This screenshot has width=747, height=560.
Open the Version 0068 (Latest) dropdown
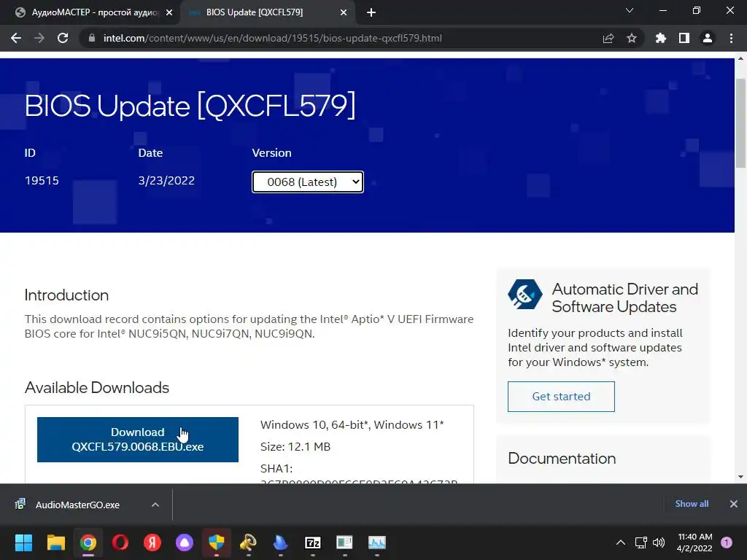click(x=308, y=182)
